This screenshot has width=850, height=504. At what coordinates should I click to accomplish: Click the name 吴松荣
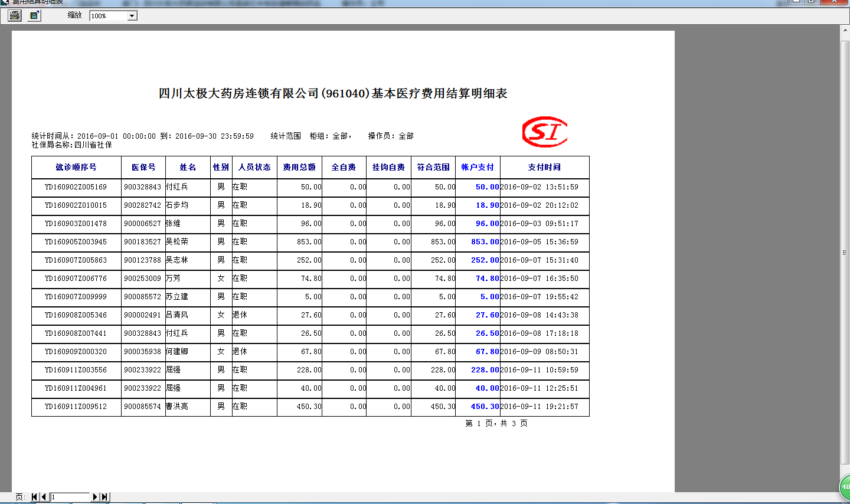pos(177,242)
